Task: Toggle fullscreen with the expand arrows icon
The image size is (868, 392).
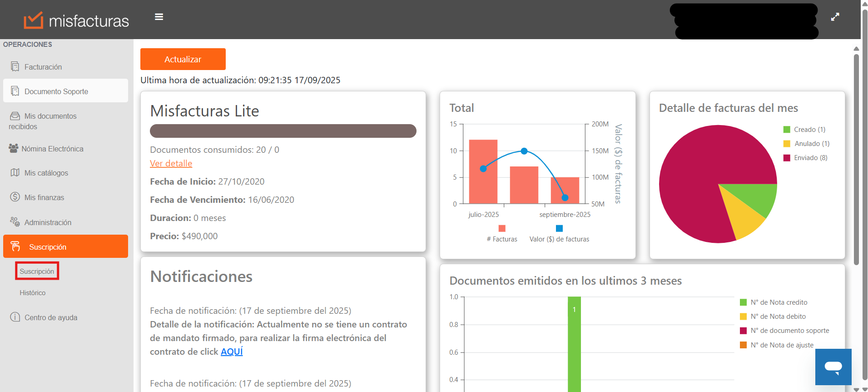Action: point(835,17)
